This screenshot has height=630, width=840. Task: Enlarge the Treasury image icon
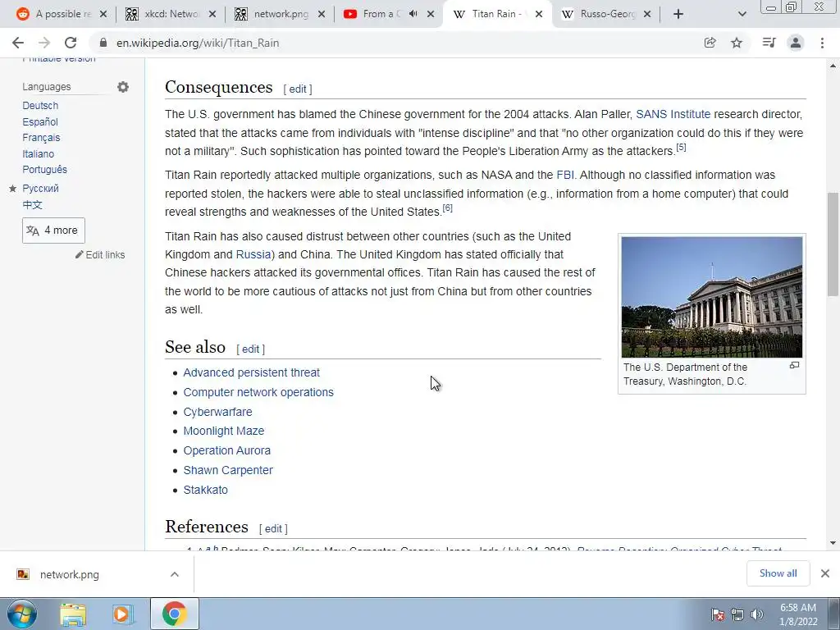[x=794, y=365]
